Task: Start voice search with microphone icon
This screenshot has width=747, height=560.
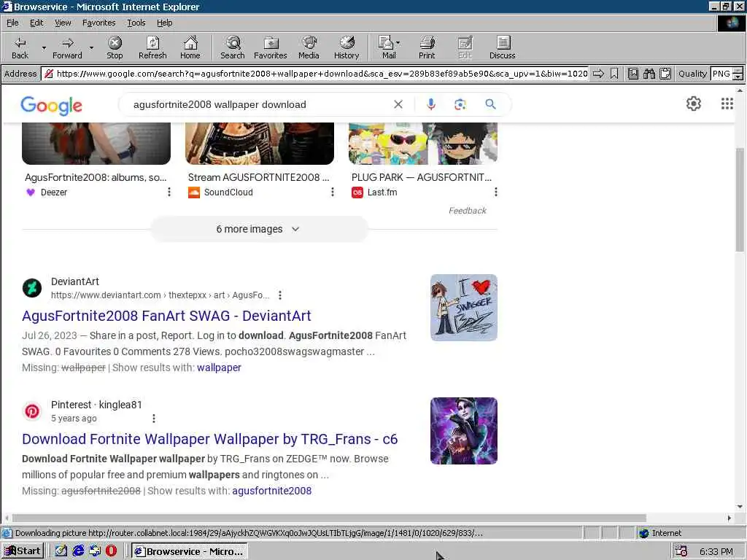Action: pos(430,104)
